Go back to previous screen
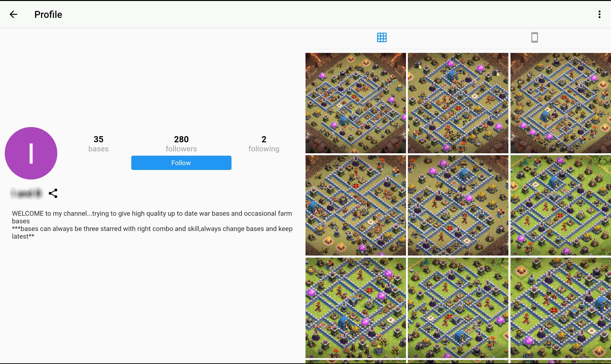This screenshot has height=364, width=611. pos(13,14)
